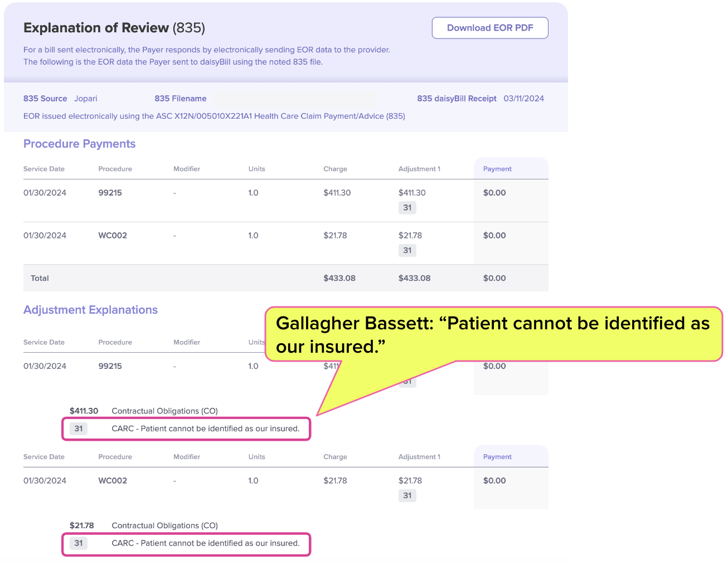The image size is (728, 565).
Task: Click units 1.0 in Procedure Payments 99215 row
Action: 254,193
